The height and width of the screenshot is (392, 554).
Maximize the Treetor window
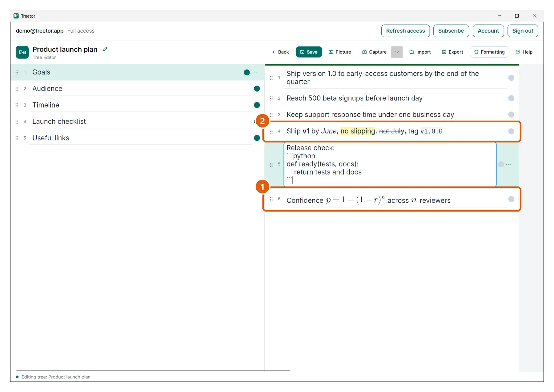tap(517, 16)
